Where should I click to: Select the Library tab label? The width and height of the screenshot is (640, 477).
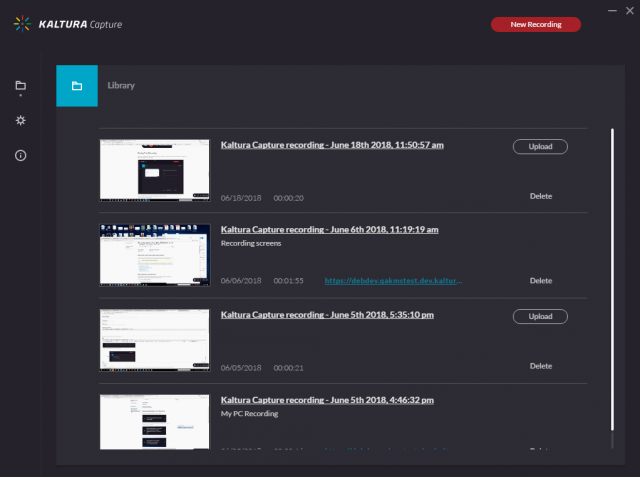point(121,86)
